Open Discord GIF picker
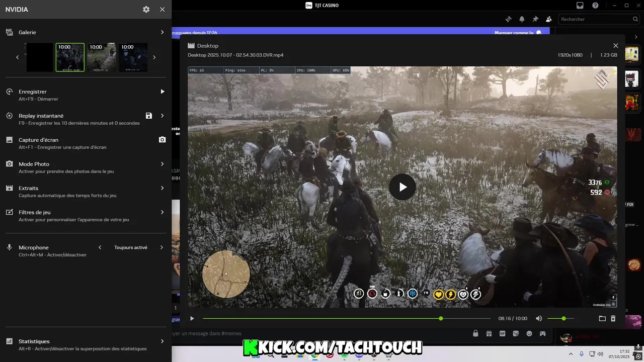 [502, 333]
